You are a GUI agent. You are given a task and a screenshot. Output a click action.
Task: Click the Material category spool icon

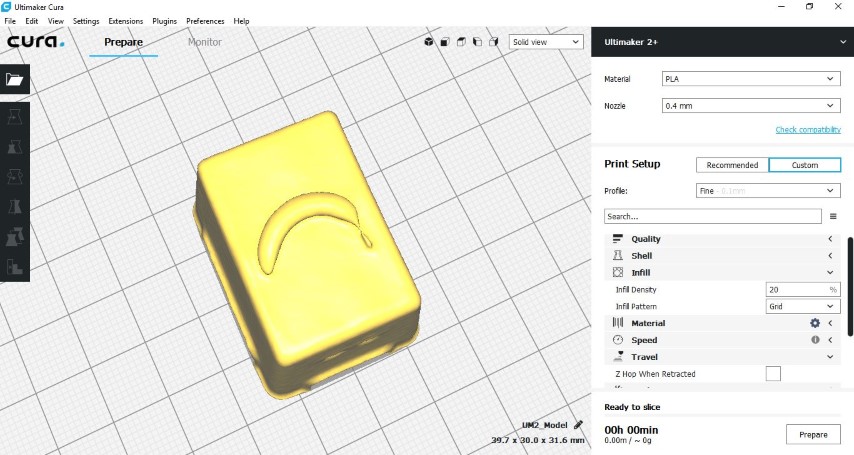(x=618, y=323)
